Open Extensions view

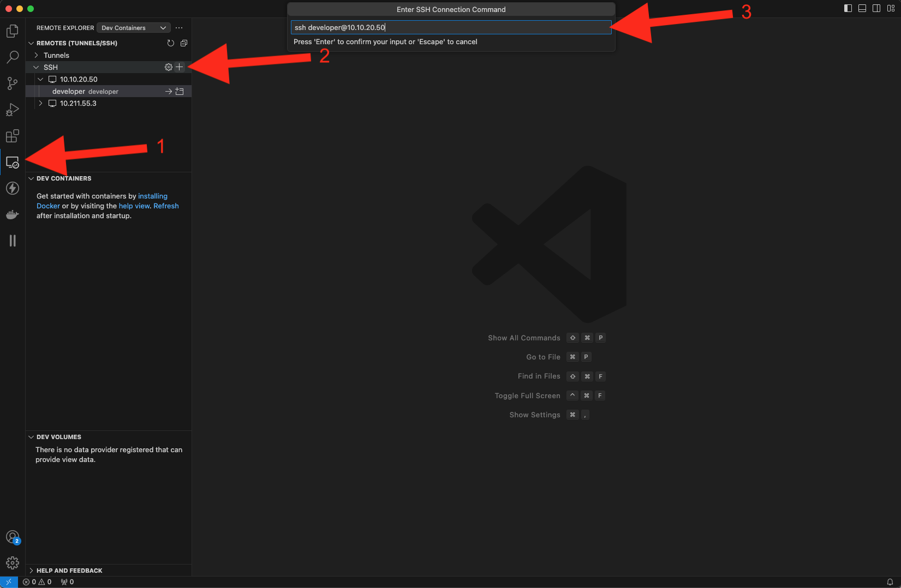(x=12, y=136)
